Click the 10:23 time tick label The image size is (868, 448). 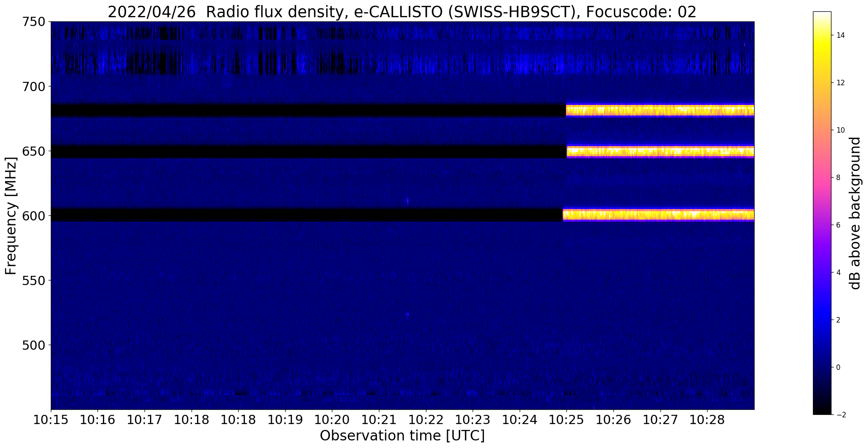click(473, 420)
